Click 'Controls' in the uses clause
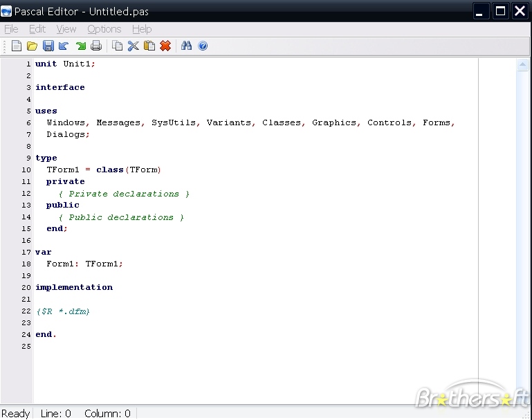This screenshot has height=420, width=532. 389,122
